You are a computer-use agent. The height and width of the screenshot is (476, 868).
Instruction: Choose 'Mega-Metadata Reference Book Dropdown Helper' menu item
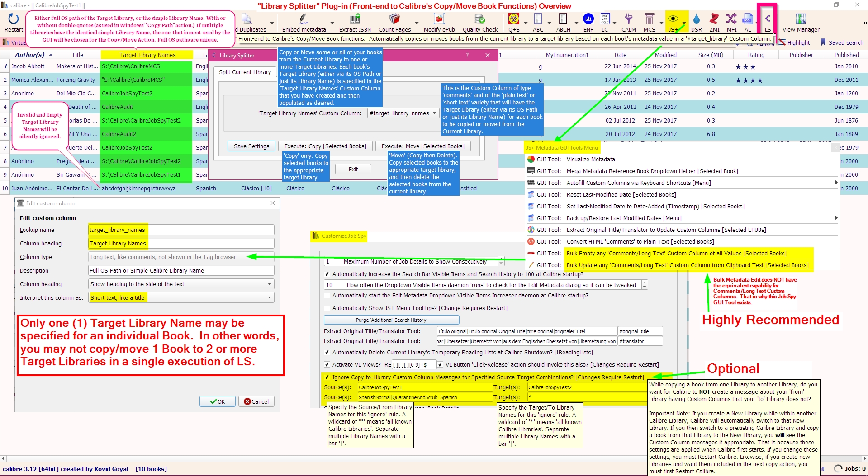(683, 171)
